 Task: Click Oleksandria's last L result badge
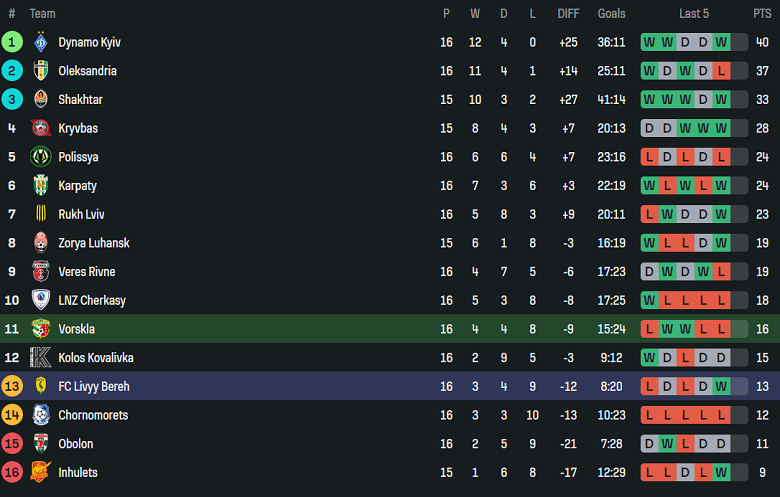pyautogui.click(x=721, y=71)
